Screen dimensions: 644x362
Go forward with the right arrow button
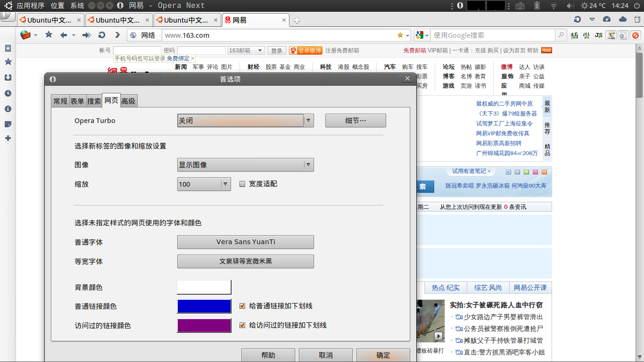87,35
